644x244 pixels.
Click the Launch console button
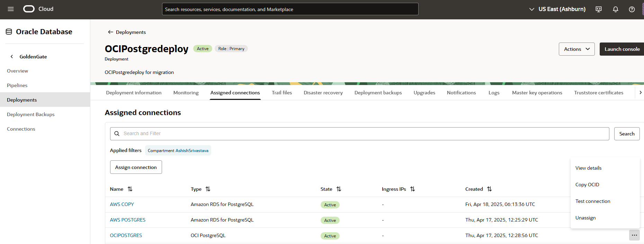622,49
